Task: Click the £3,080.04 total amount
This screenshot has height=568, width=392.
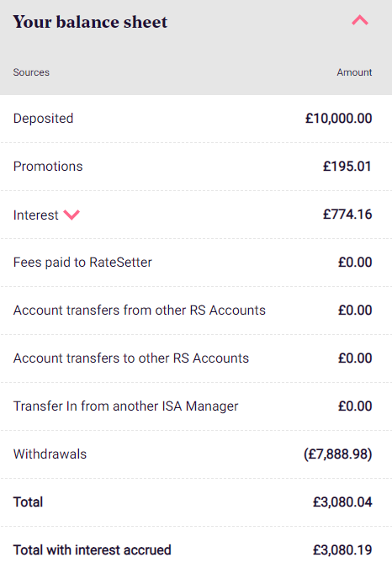Action: pyautogui.click(x=342, y=502)
